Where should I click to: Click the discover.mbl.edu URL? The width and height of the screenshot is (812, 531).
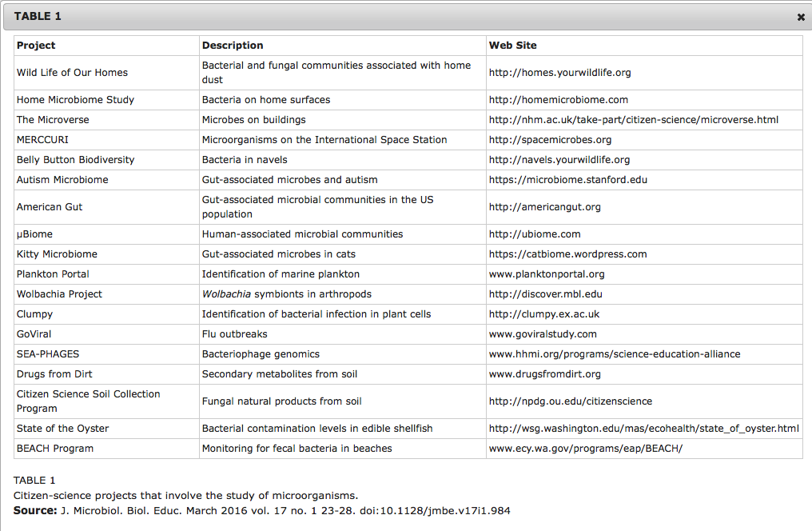545,294
